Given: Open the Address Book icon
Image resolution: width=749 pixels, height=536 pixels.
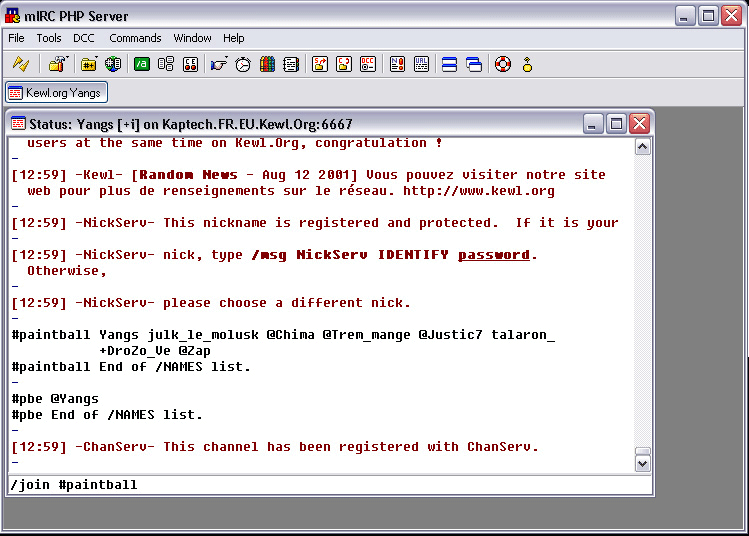Looking at the screenshot, I should (291, 64).
